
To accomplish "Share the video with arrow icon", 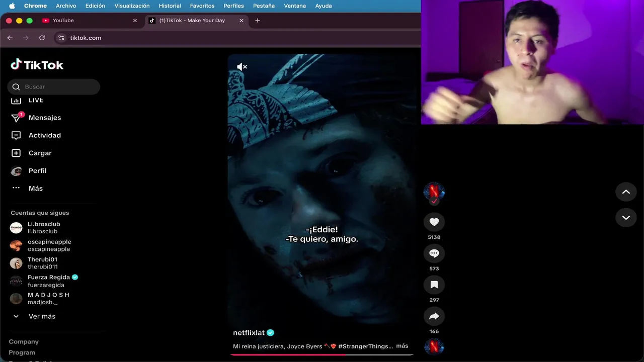I will point(434,316).
